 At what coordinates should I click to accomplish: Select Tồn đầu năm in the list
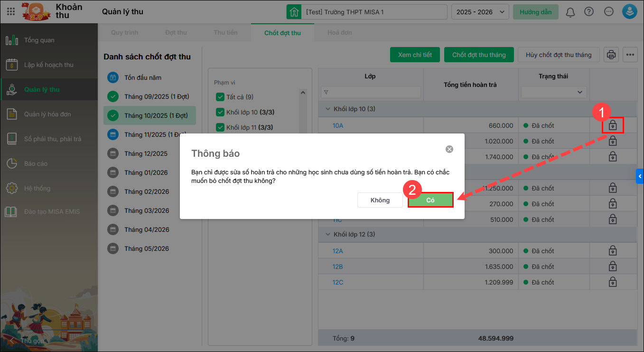(x=149, y=77)
